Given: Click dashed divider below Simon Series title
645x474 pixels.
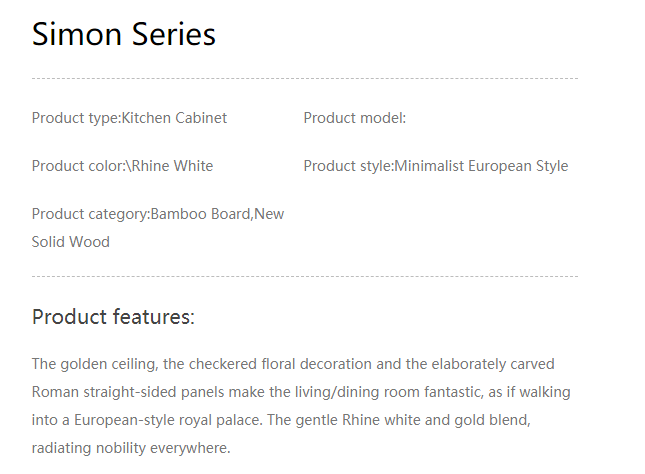Looking at the screenshot, I should point(304,78).
